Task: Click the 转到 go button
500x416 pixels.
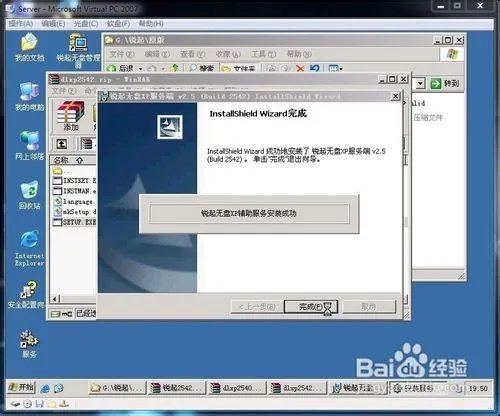Action: coord(445,83)
